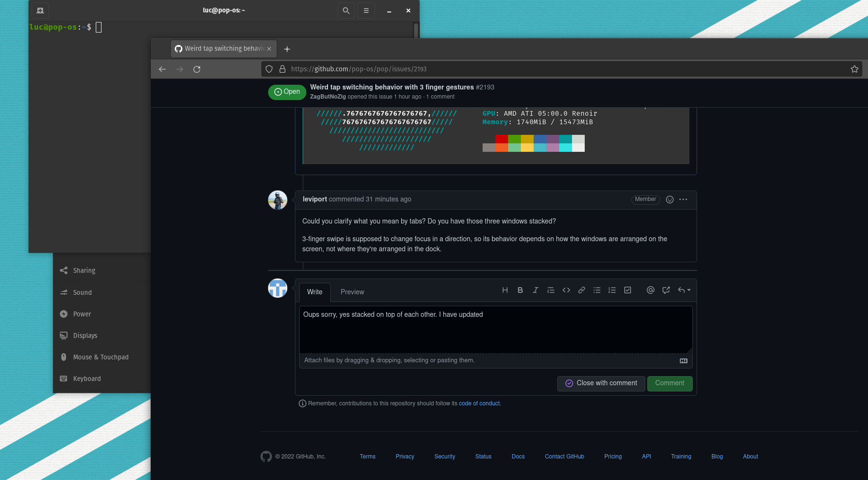Reload the GitHub issue page

(197, 69)
